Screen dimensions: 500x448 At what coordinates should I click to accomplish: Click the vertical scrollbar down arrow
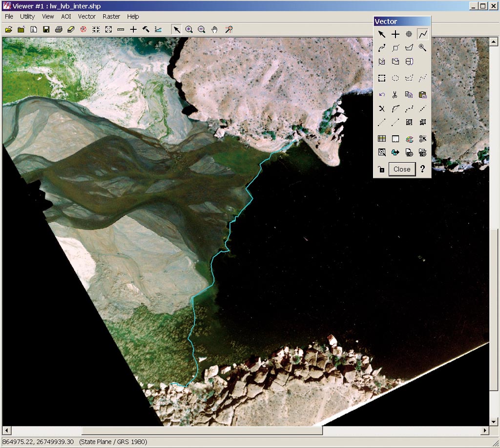coord(494,421)
